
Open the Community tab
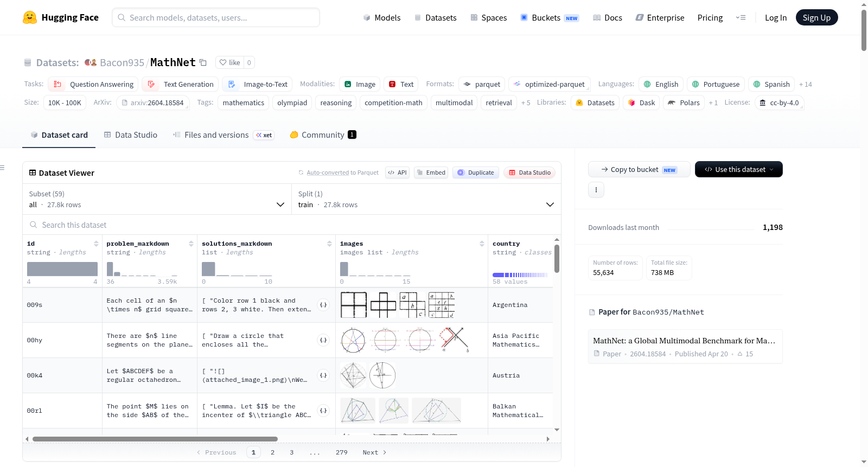point(323,135)
